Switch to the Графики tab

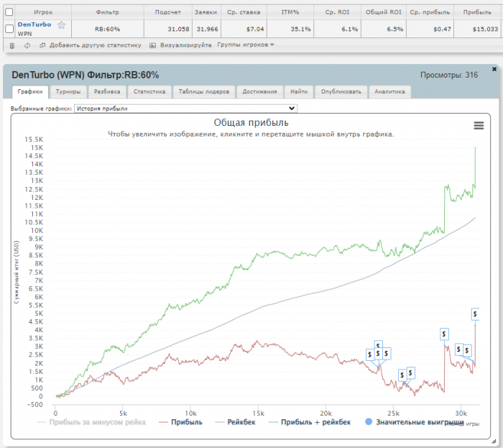click(30, 92)
